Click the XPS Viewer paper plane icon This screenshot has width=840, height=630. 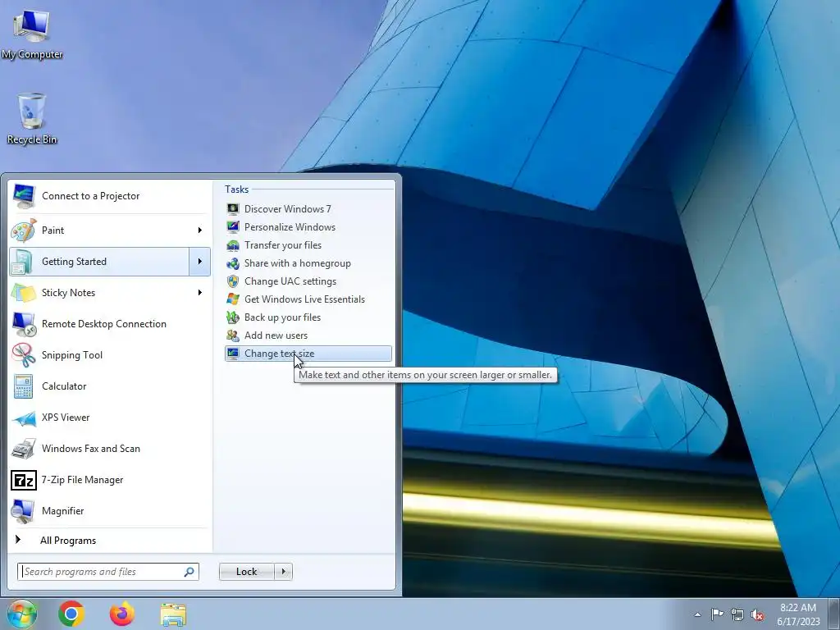point(24,418)
